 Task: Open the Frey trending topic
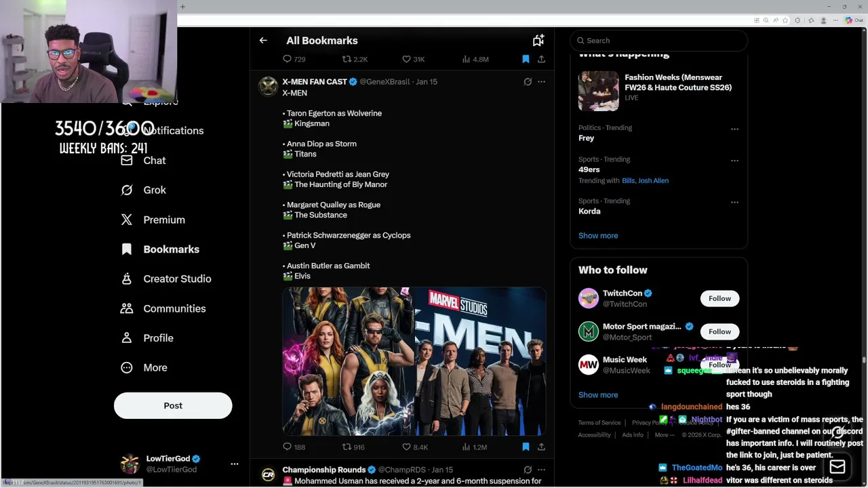[587, 138]
